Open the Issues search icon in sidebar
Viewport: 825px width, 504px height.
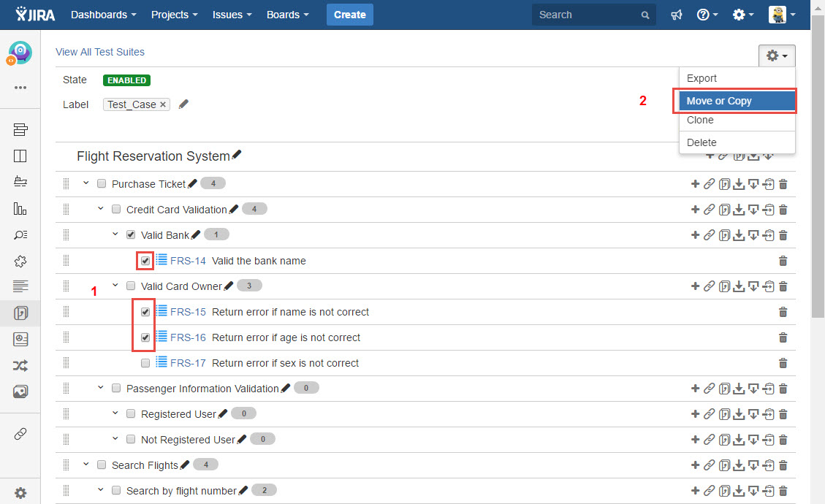(20, 234)
